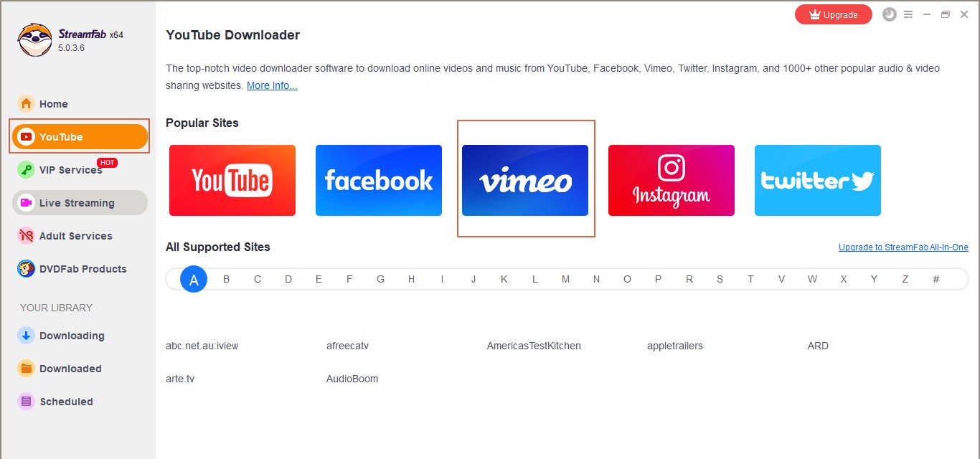Open the appletrailers supported site entry
The height and width of the screenshot is (459, 980).
pos(675,346)
